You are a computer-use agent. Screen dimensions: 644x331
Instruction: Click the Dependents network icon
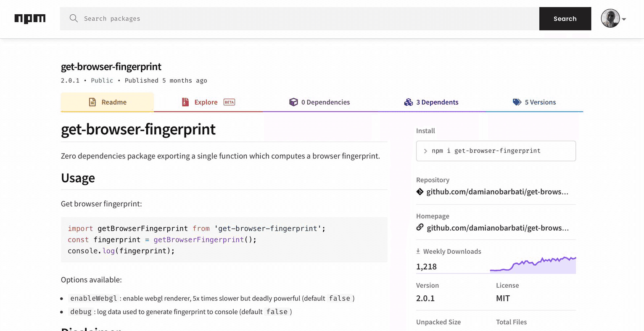pyautogui.click(x=408, y=102)
